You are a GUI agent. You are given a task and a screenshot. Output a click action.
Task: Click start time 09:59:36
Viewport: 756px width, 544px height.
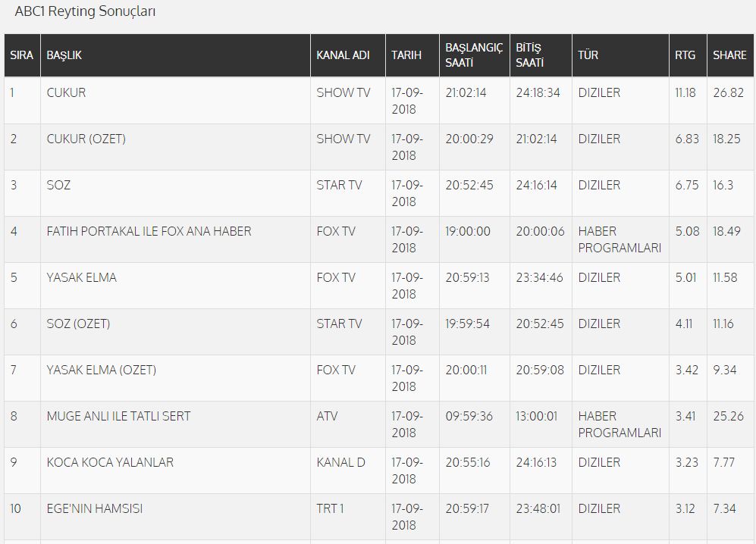[x=469, y=416]
